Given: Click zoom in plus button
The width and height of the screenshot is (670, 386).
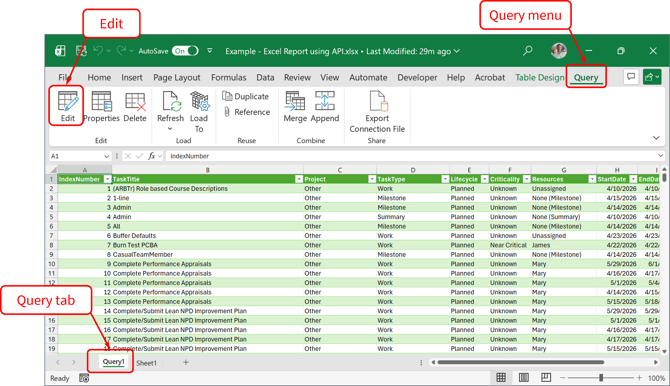Looking at the screenshot, I should point(639,378).
